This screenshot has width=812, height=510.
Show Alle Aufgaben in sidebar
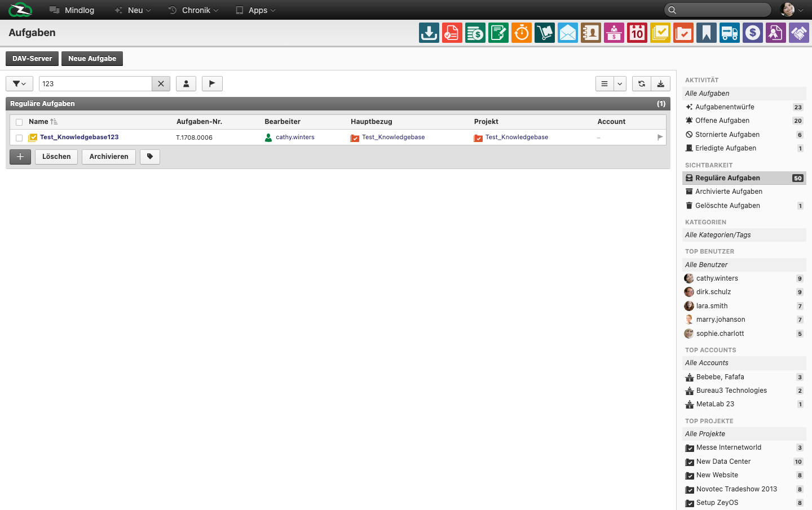744,94
